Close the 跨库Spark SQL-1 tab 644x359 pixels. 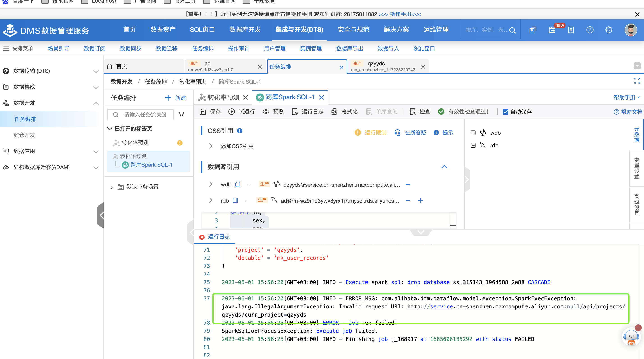coord(321,98)
